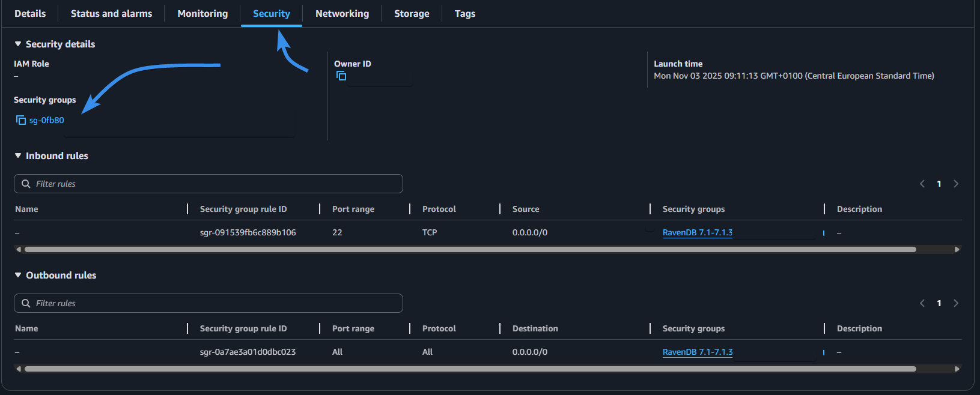Click the Destination column header
980x395 pixels.
[535, 328]
